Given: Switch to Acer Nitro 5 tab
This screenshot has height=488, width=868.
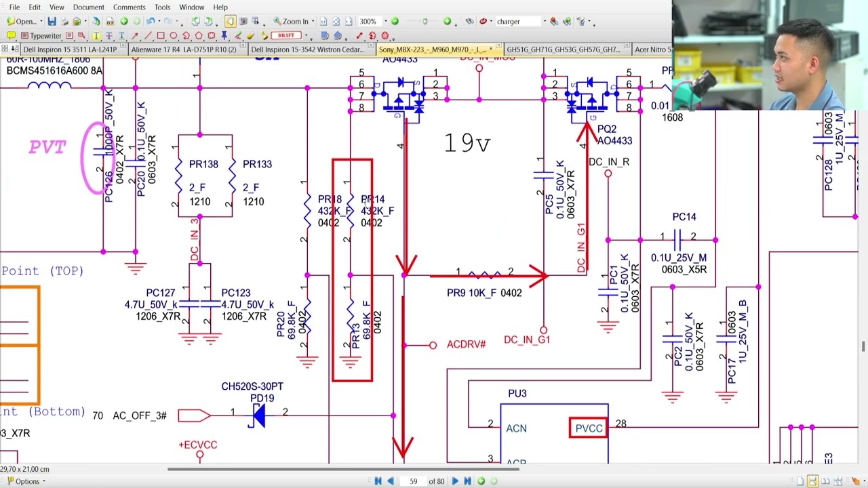Looking at the screenshot, I should pyautogui.click(x=652, y=49).
